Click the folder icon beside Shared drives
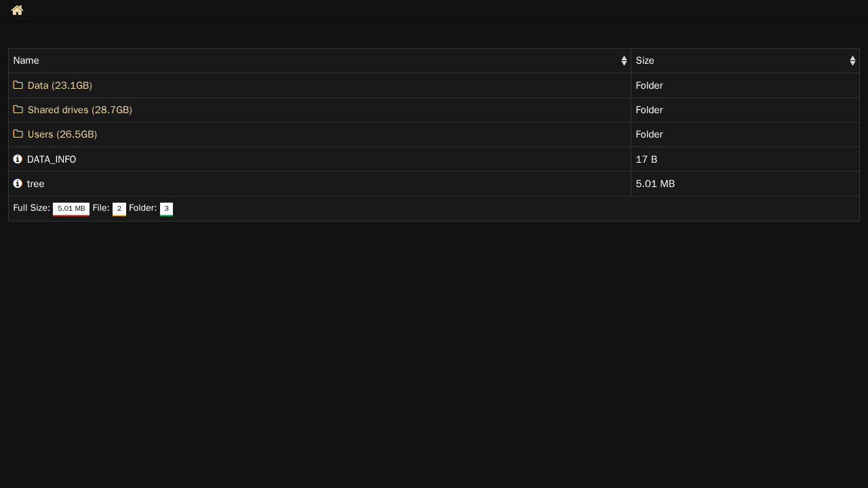The image size is (868, 488). point(18,110)
